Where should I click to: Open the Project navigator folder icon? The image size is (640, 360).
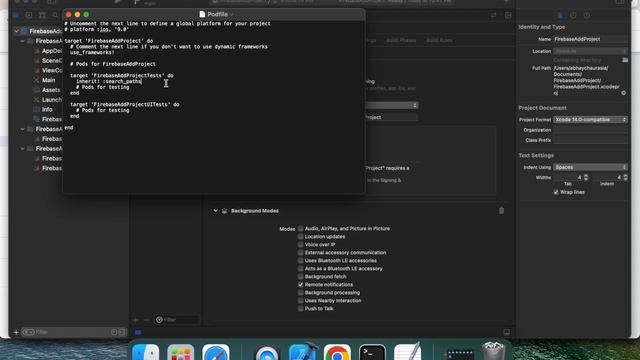click(x=16, y=16)
